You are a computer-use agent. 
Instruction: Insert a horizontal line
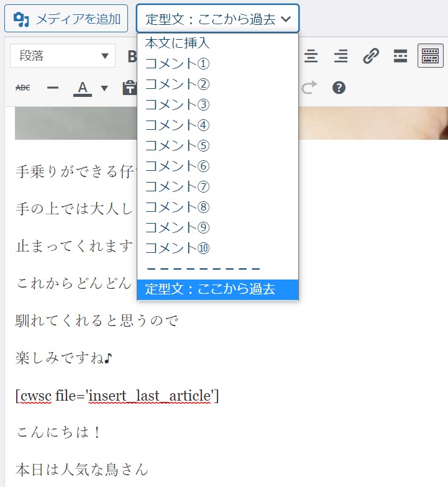coord(53,88)
